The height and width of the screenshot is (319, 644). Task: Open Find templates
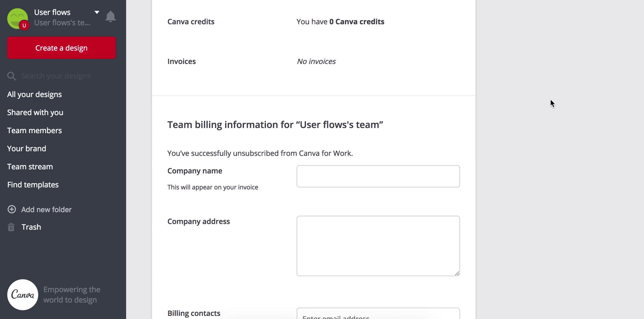33,185
